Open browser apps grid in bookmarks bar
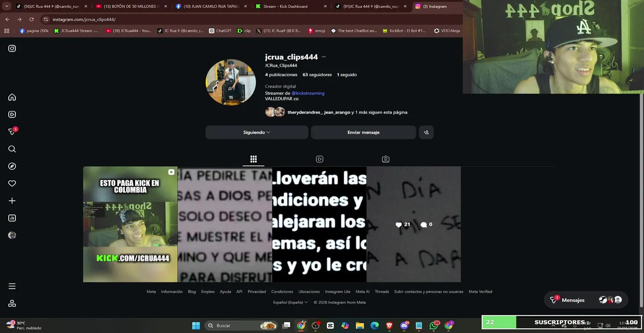The height and width of the screenshot is (333, 644). [x=6, y=31]
